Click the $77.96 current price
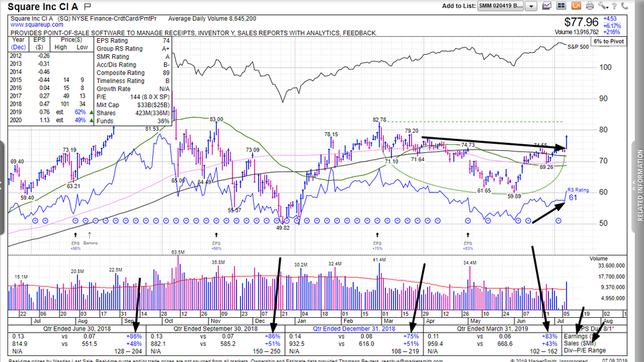Screen dimensions: 644x362 (x=581, y=22)
